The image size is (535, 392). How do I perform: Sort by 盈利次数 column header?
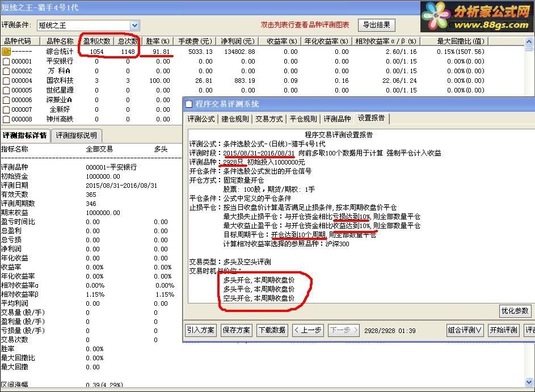tap(96, 41)
